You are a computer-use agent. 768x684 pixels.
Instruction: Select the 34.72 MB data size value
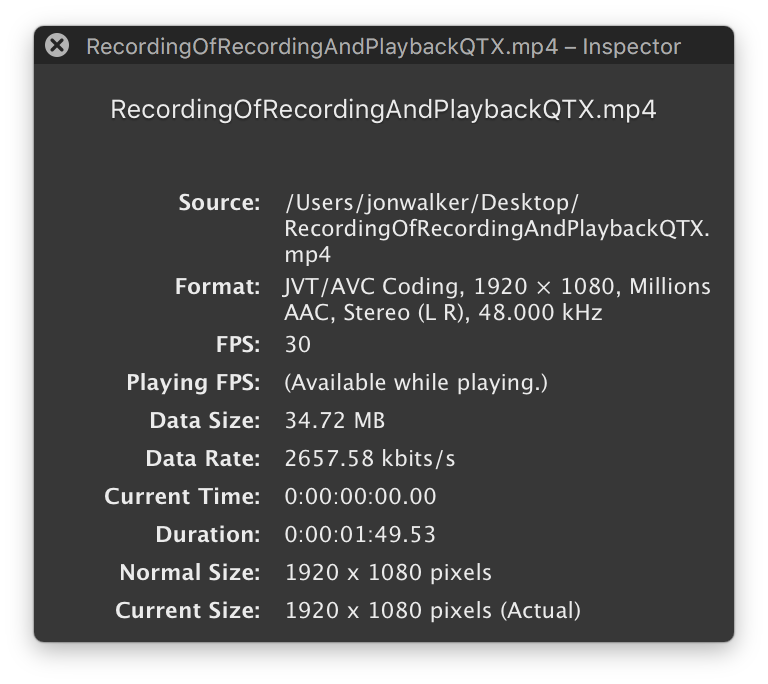[335, 421]
